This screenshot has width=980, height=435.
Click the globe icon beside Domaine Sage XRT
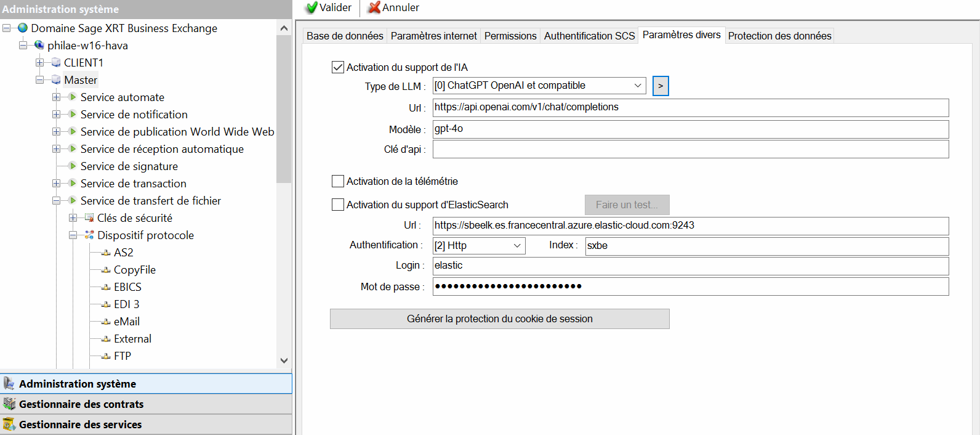click(23, 28)
